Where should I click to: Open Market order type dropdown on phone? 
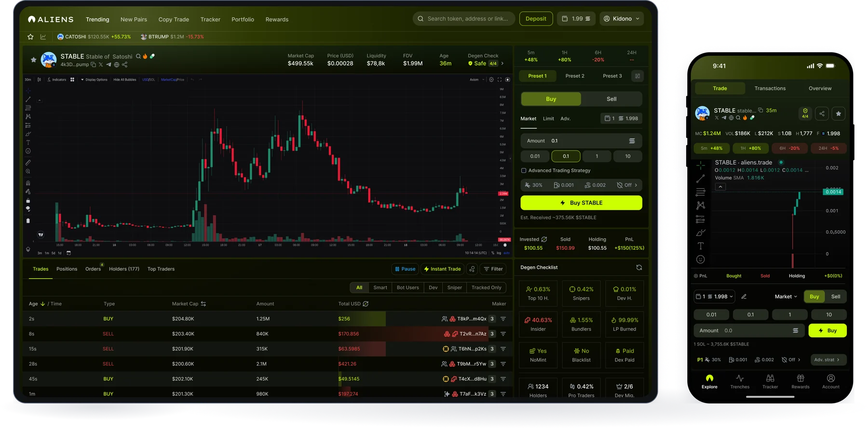point(786,297)
